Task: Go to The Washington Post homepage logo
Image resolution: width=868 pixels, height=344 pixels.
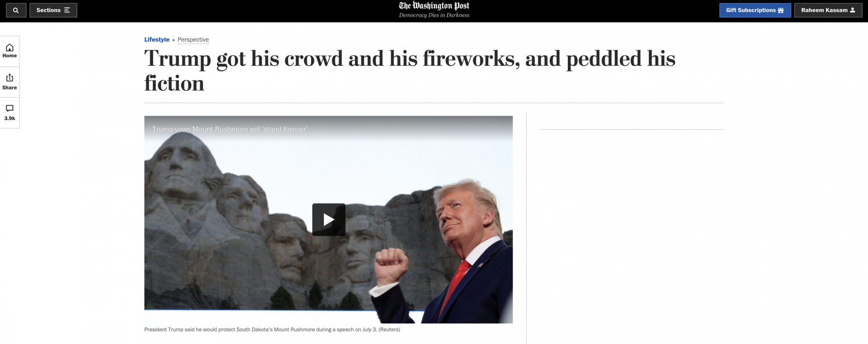Action: (434, 6)
